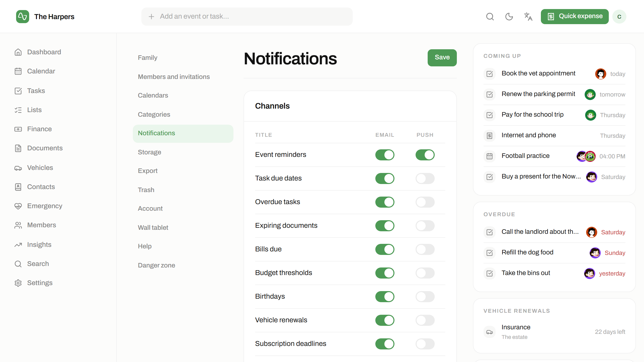Image resolution: width=644 pixels, height=362 pixels.
Task: Enable push for Bills due
Action: click(x=425, y=249)
